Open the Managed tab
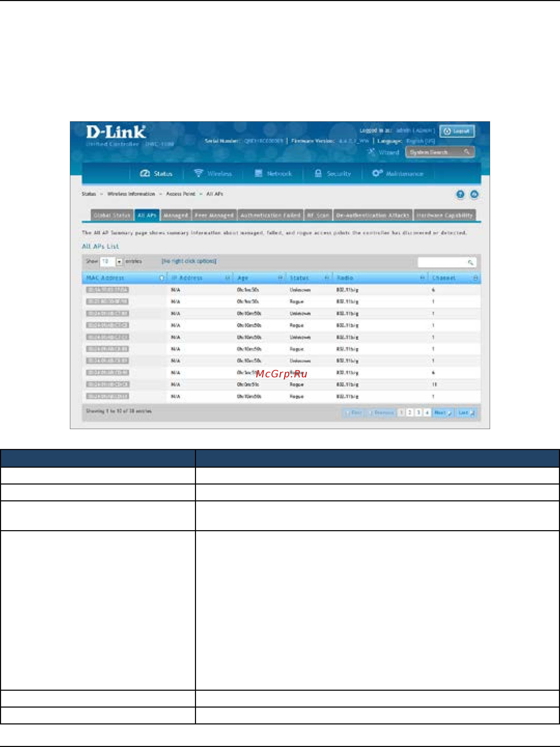The height and width of the screenshot is (747, 560). point(176,215)
